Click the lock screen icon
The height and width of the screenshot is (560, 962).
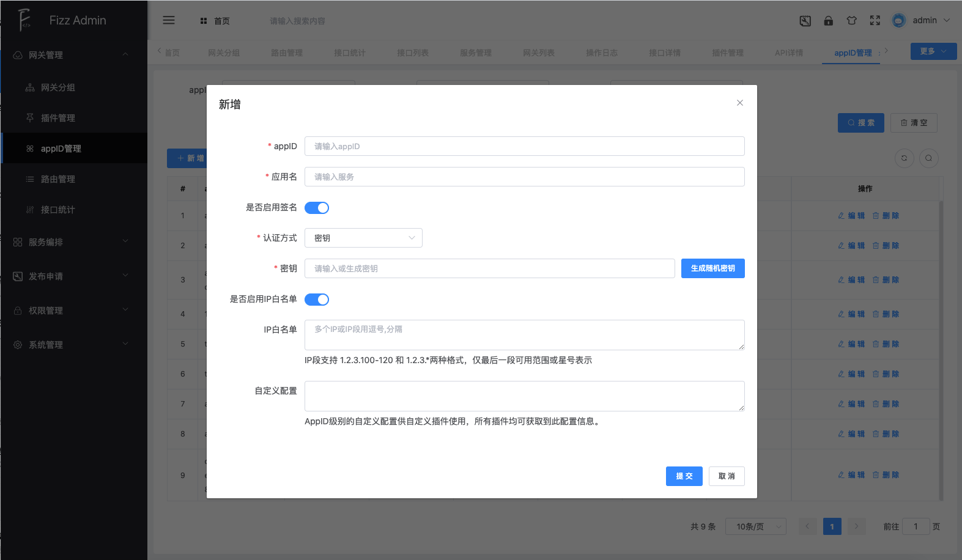click(829, 21)
